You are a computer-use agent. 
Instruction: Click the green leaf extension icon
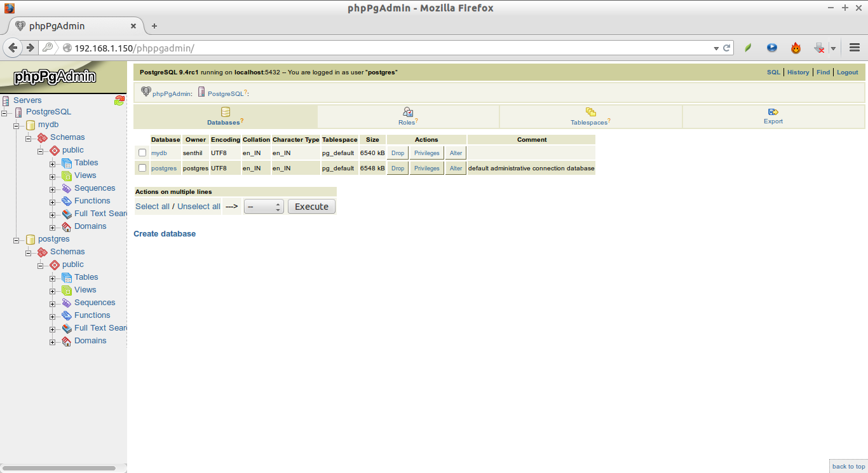pyautogui.click(x=749, y=48)
